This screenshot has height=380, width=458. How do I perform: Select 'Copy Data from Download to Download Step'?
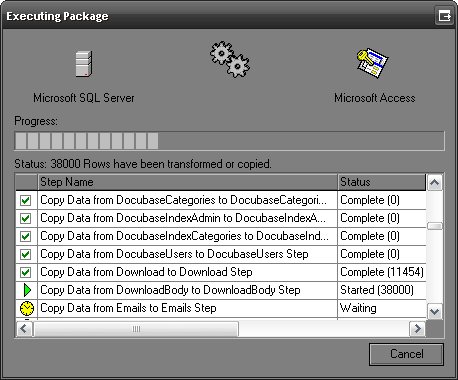click(x=221, y=272)
